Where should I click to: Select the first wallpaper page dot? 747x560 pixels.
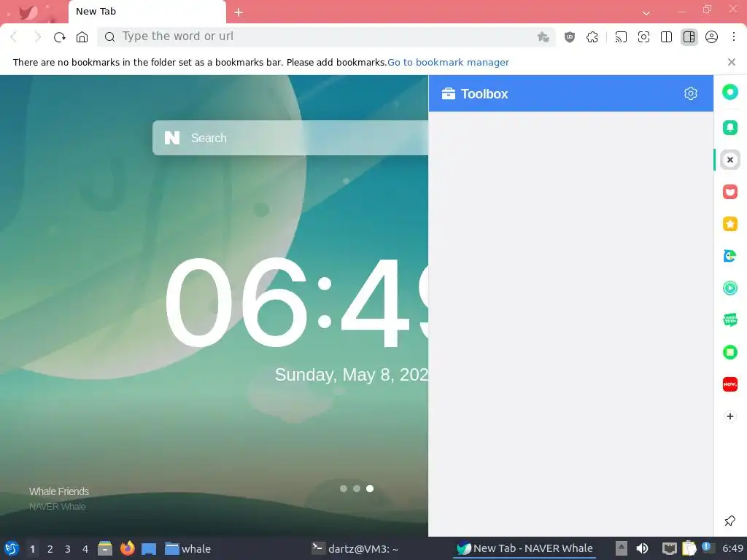(x=344, y=489)
